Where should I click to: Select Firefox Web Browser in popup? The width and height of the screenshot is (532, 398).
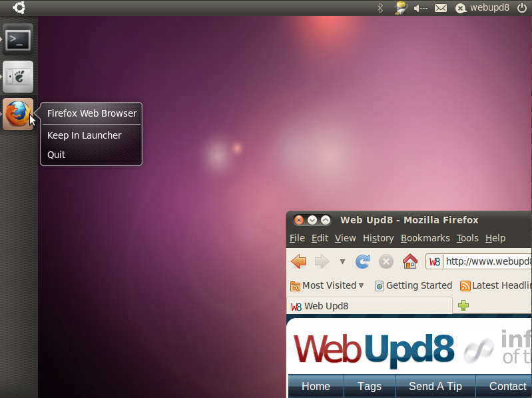92,113
